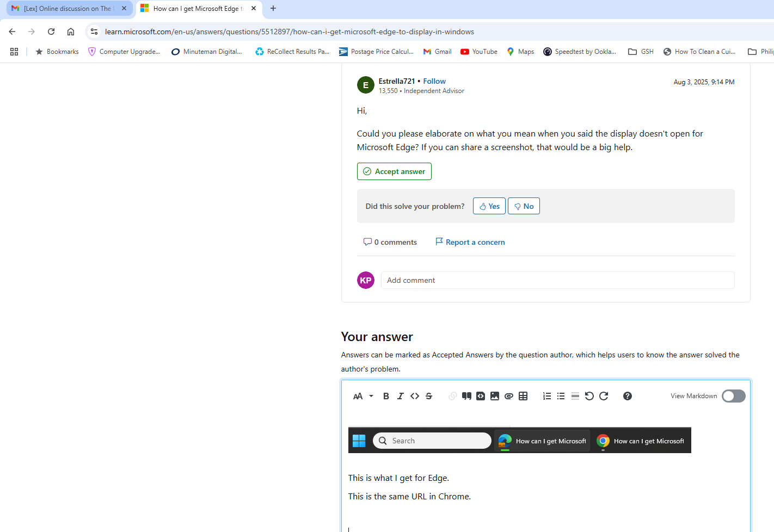The image size is (774, 532).
Task: Insert an image into the answer
Action: [x=495, y=396]
